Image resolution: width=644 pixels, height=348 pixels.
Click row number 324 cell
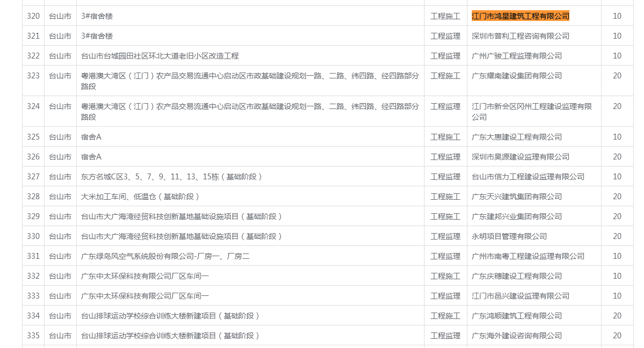click(x=33, y=111)
